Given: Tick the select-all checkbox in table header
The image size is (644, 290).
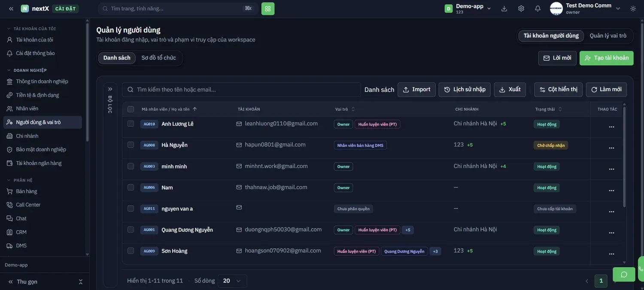Looking at the screenshot, I should coord(131,109).
